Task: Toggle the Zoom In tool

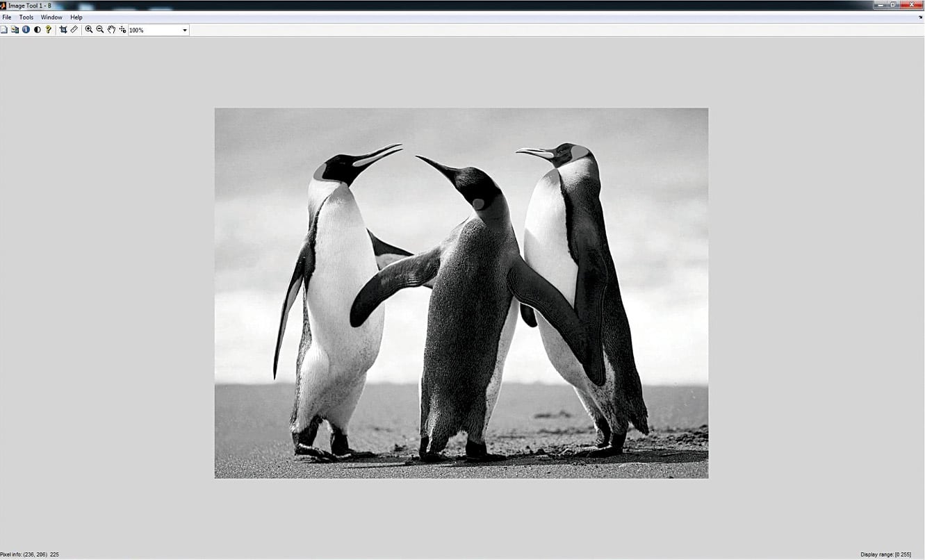Action: click(89, 29)
